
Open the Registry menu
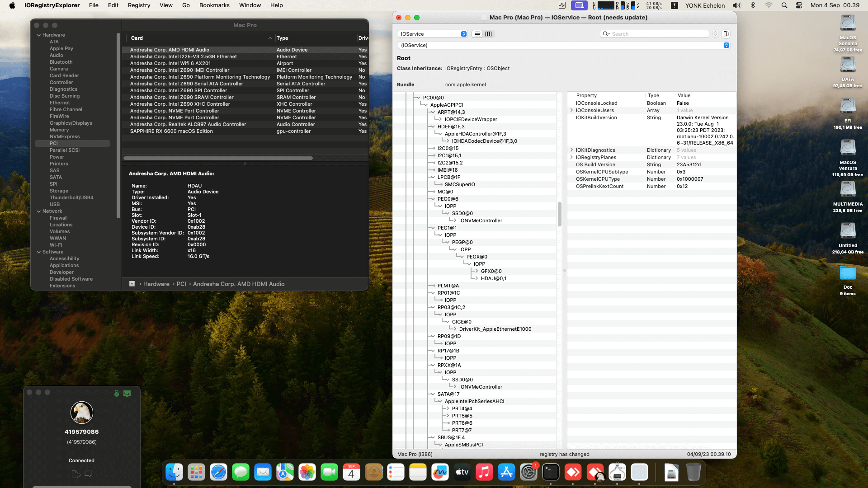(x=139, y=5)
